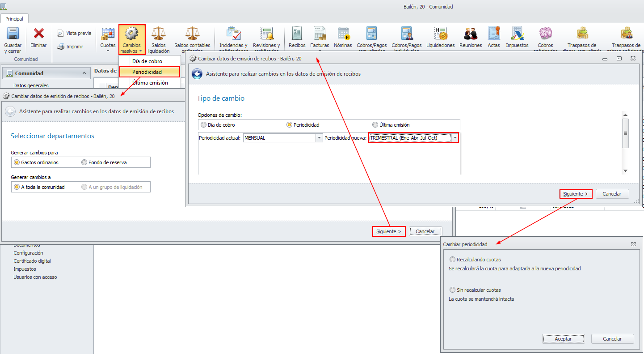Click the Tipo de cambio scrollbar up arrow

625,115
